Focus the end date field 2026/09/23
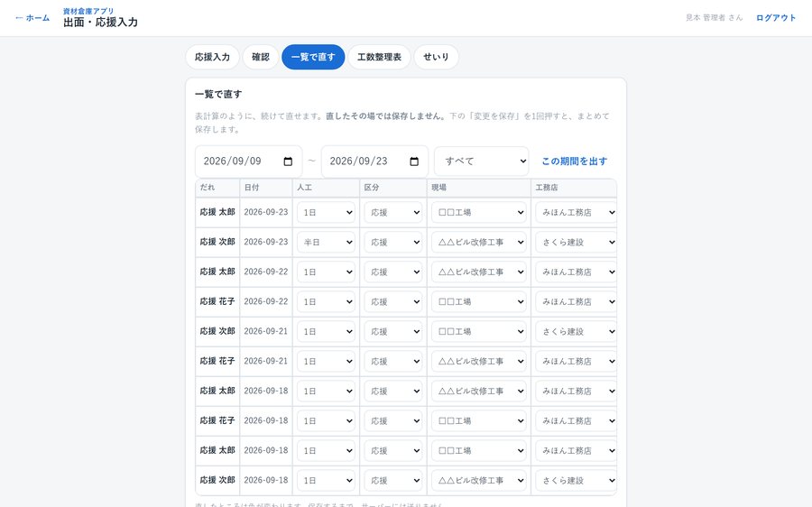 [x=375, y=161]
